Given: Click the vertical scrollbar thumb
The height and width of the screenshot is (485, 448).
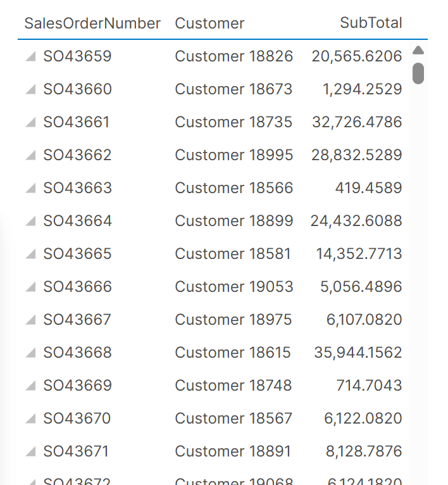Looking at the screenshot, I should (418, 73).
